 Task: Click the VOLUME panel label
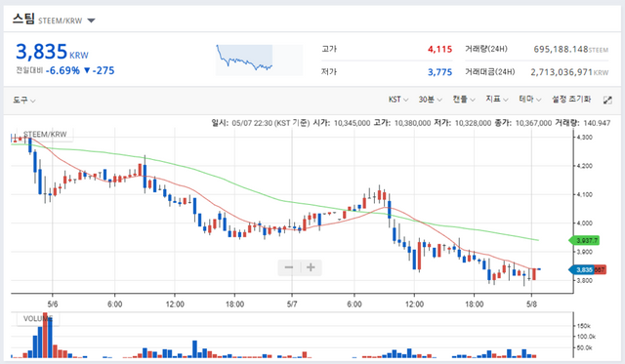(38, 318)
